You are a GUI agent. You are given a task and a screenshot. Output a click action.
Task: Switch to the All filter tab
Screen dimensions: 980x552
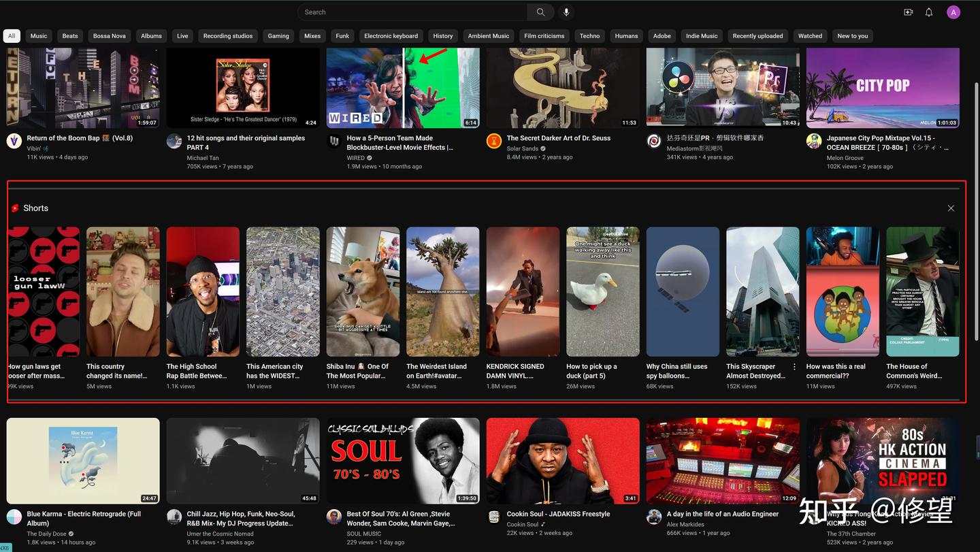[11, 35]
